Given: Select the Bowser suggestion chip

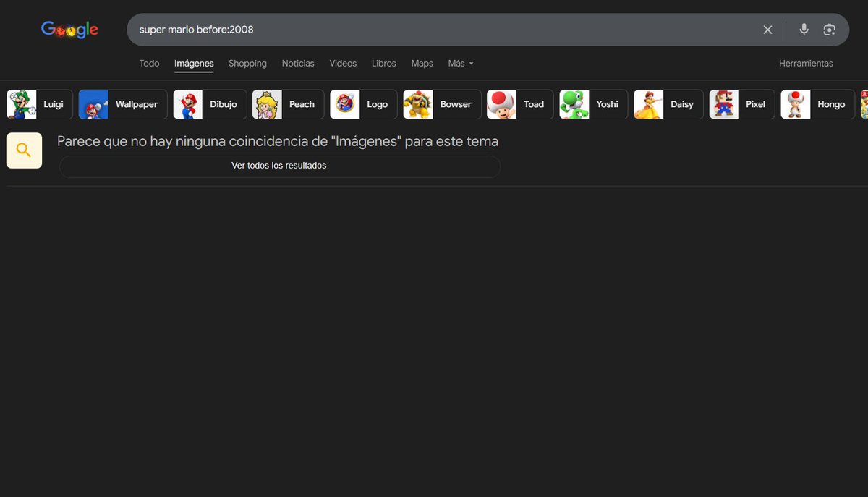Looking at the screenshot, I should click(x=442, y=104).
